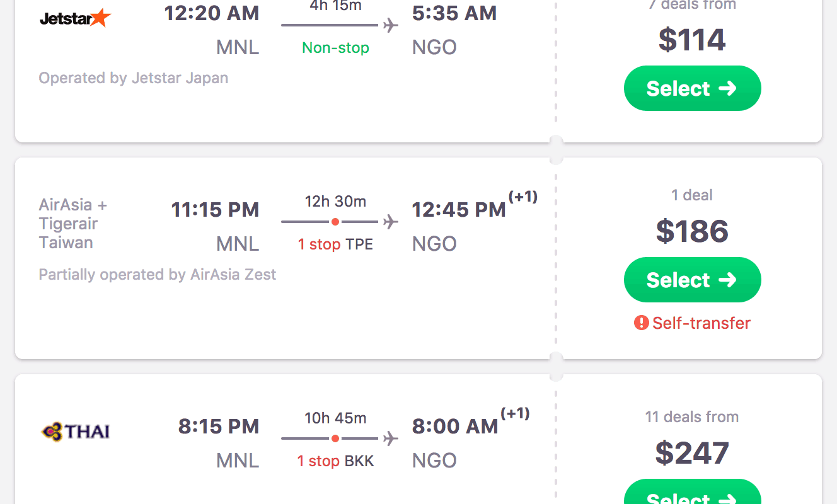Click Operated by Jetstar Japan text
The image size is (837, 504).
(x=134, y=78)
